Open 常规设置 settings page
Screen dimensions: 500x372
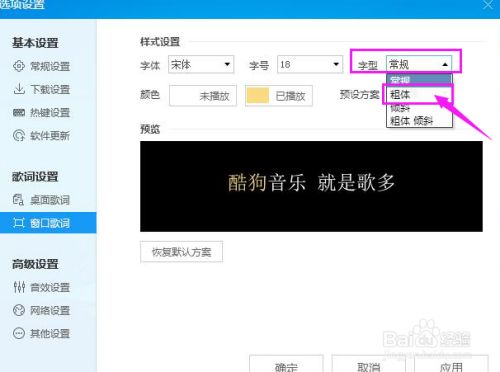click(x=50, y=66)
